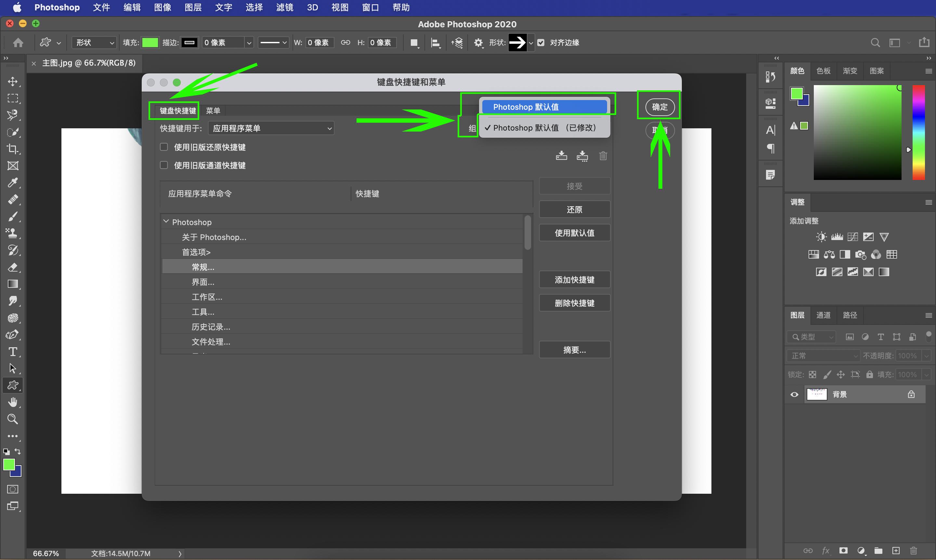Open path alignment options icon
This screenshot has width=936, height=560.
pyautogui.click(x=435, y=43)
